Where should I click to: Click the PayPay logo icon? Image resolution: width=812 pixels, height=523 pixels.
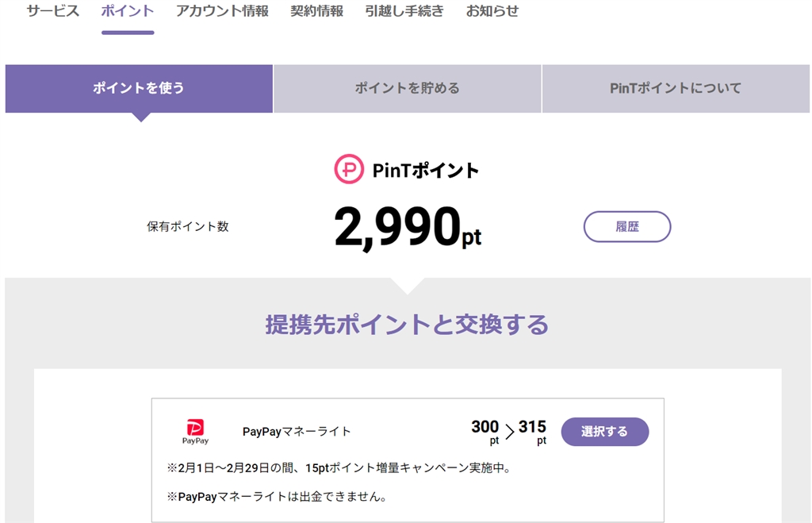click(x=195, y=431)
